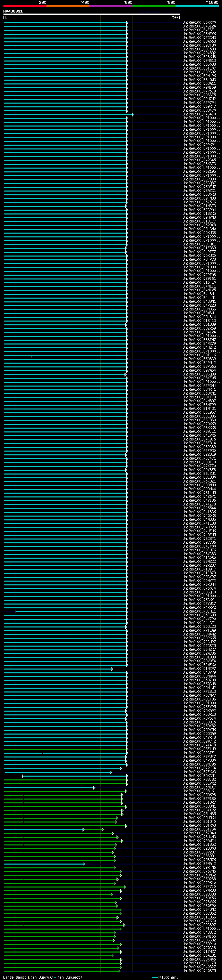This screenshot has width=222, height=980.
Task: Click UniRef100_A9U7N2 label
Action: [199, 99]
